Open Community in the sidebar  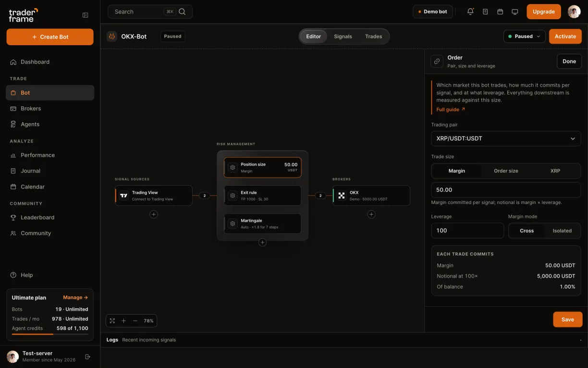point(50,233)
